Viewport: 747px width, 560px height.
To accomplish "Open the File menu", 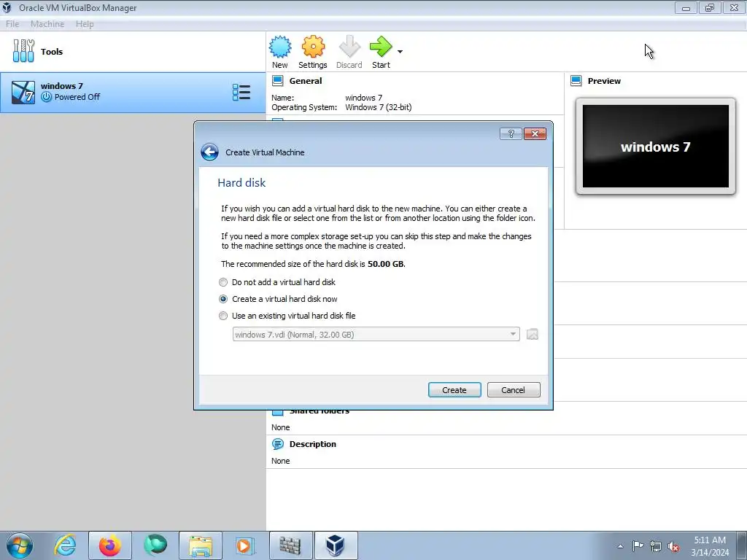I will click(12, 24).
